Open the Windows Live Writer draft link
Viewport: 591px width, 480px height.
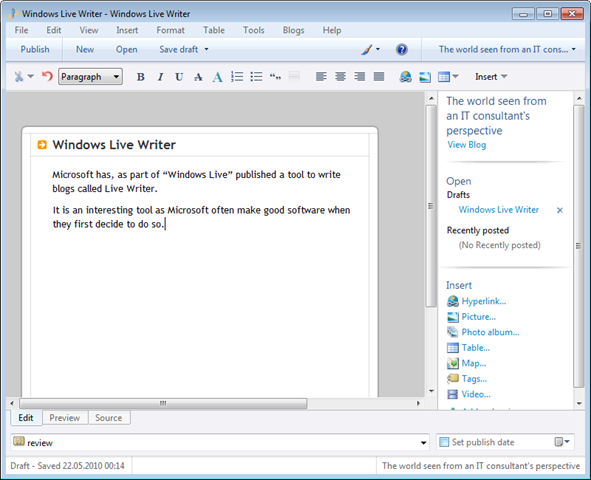(x=499, y=209)
